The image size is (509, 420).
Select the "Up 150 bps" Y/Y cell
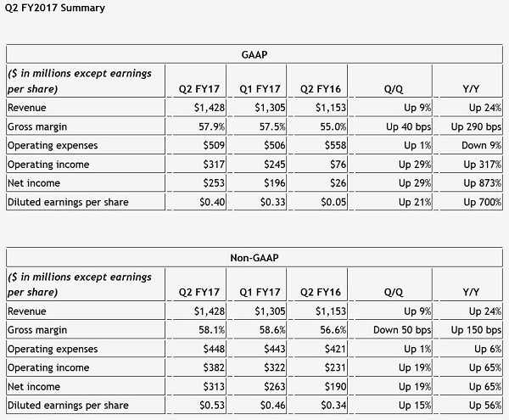coord(478,330)
